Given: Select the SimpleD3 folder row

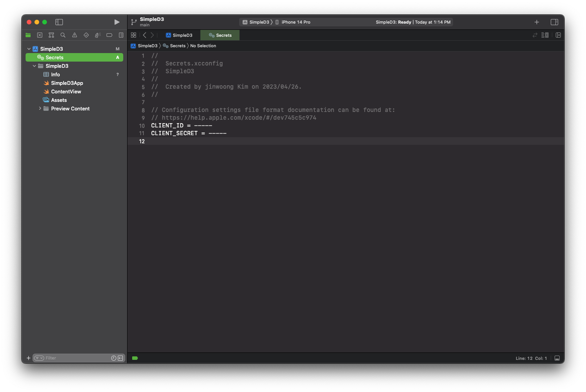Looking at the screenshot, I should 74,66.
